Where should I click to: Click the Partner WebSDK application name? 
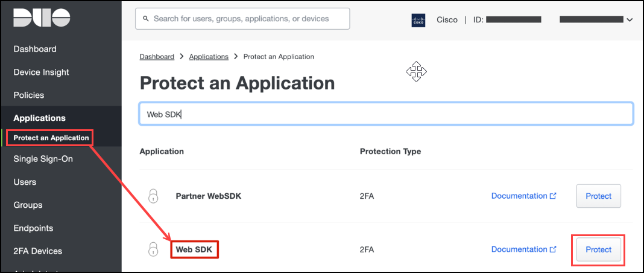(x=209, y=196)
